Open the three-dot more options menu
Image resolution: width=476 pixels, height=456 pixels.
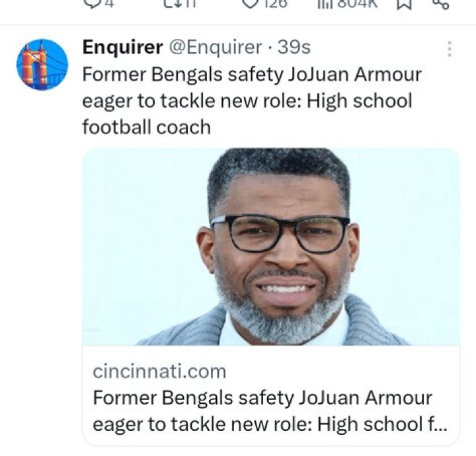tap(449, 49)
